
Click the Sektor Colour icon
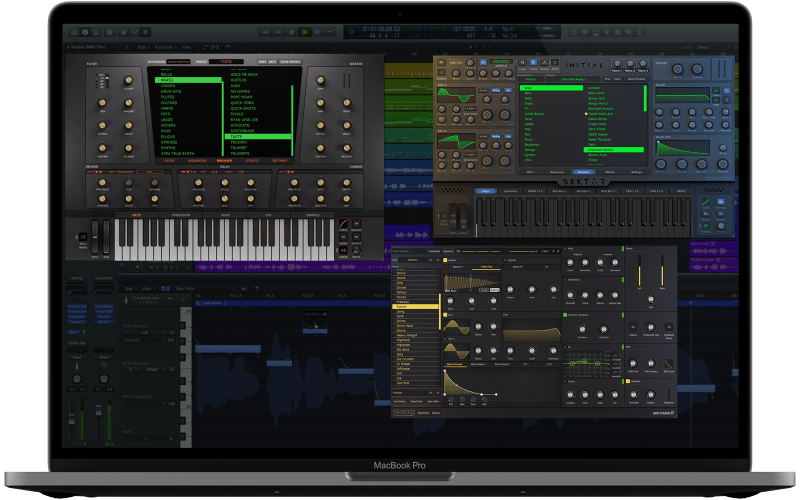tap(544, 63)
